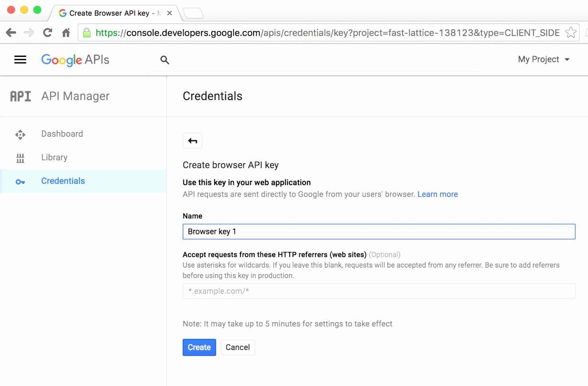588x386 pixels.
Task: Open the navigation hamburger menu
Action: (x=20, y=59)
